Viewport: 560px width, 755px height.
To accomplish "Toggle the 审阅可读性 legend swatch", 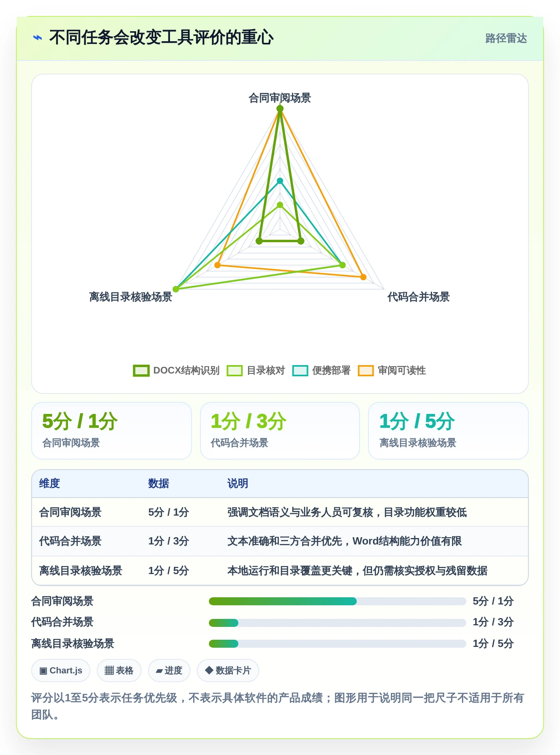I will pos(366,370).
